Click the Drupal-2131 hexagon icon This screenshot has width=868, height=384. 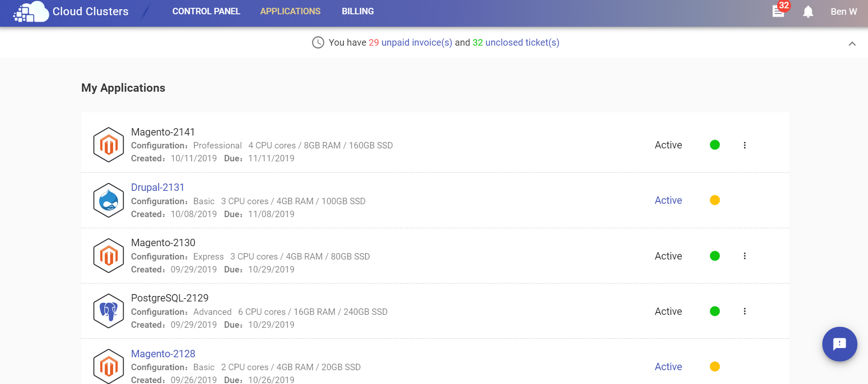pos(109,200)
